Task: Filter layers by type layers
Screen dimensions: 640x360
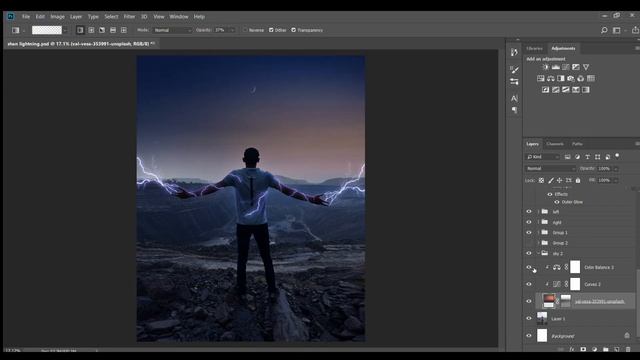Action: pyautogui.click(x=587, y=157)
